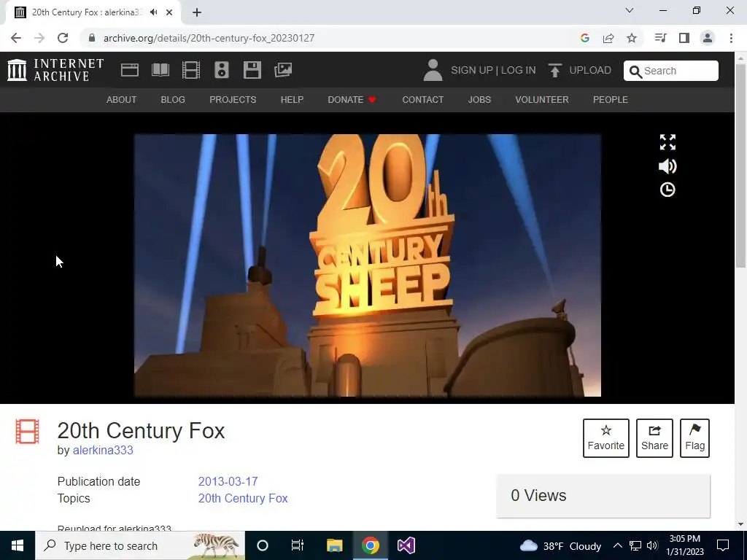
Task: Open the Chrome profile avatar
Action: (708, 38)
